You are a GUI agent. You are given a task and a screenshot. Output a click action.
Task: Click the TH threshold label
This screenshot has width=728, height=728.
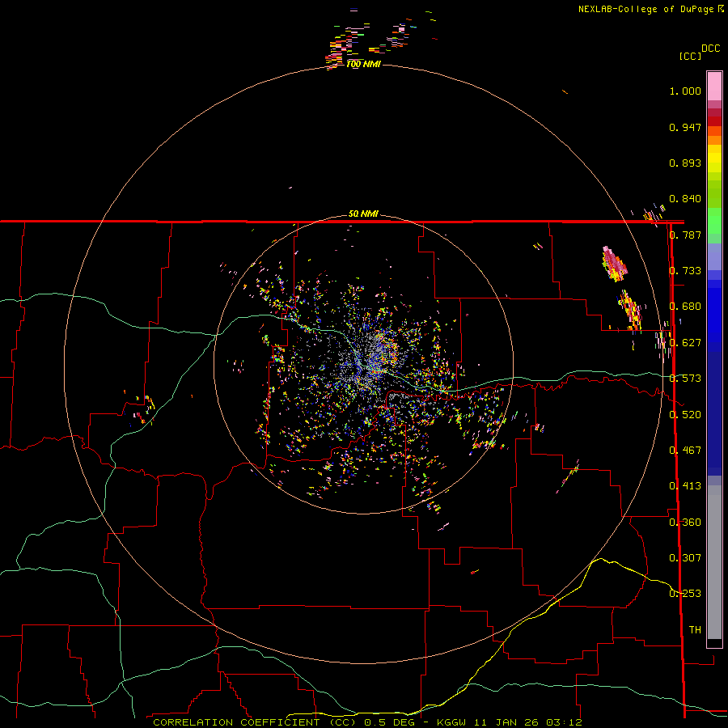[x=695, y=630]
